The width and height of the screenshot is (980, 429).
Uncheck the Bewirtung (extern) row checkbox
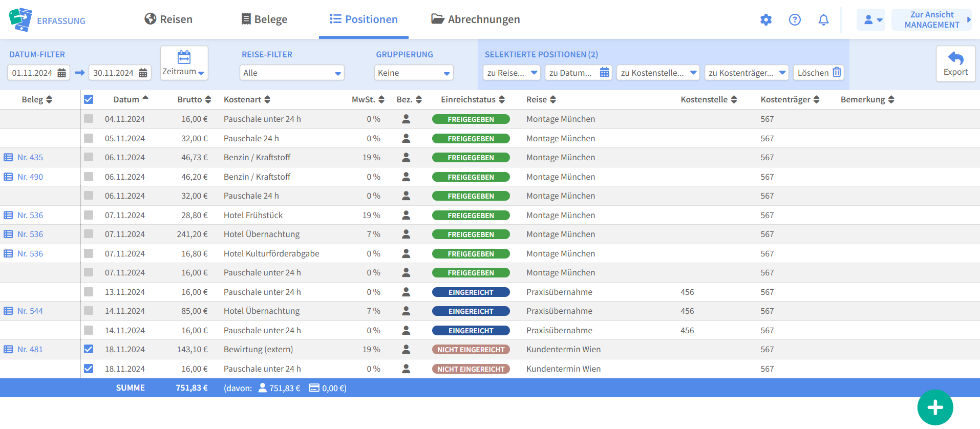pos(89,349)
